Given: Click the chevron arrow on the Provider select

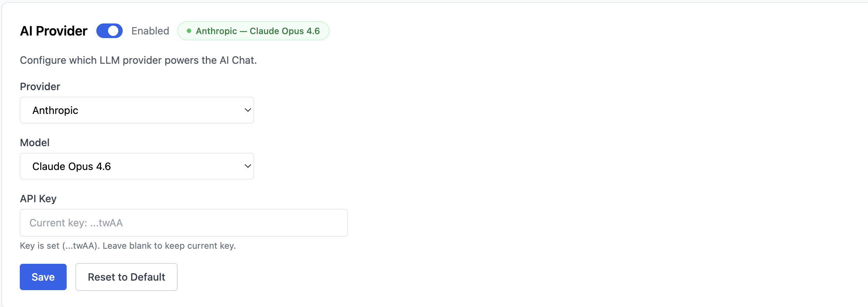Looking at the screenshot, I should point(248,110).
